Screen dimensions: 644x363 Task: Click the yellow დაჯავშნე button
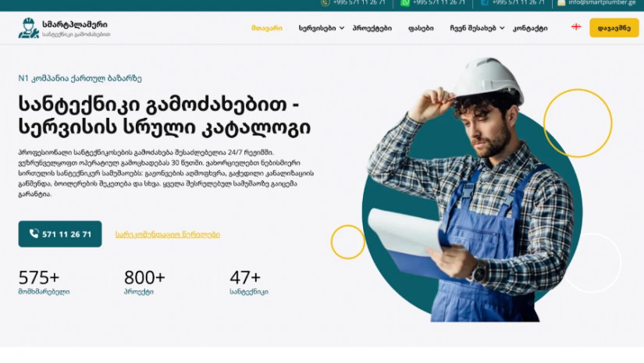(x=614, y=28)
